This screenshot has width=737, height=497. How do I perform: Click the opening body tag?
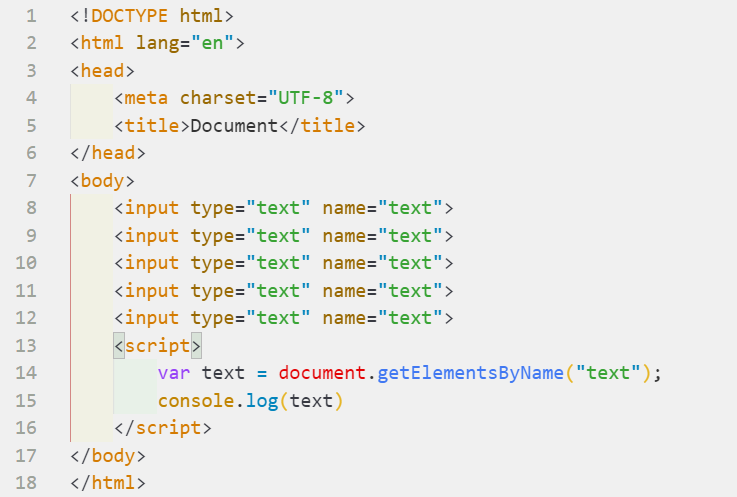102,181
